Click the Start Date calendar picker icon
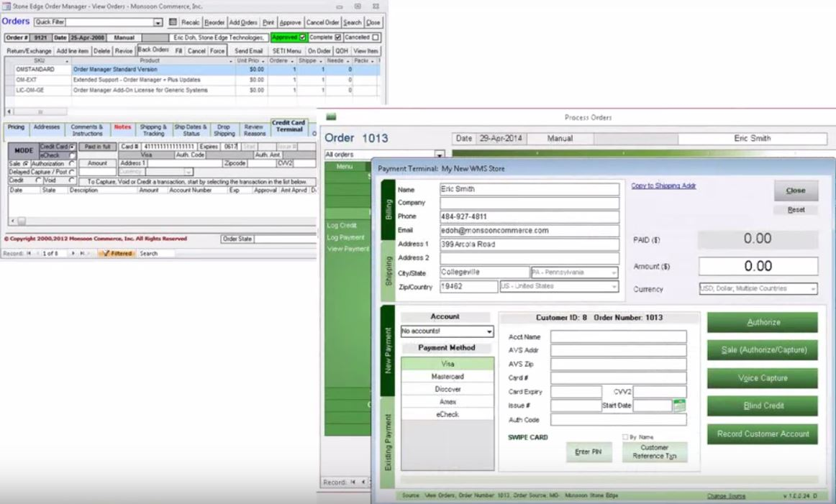The image size is (836, 504). pyautogui.click(x=678, y=406)
